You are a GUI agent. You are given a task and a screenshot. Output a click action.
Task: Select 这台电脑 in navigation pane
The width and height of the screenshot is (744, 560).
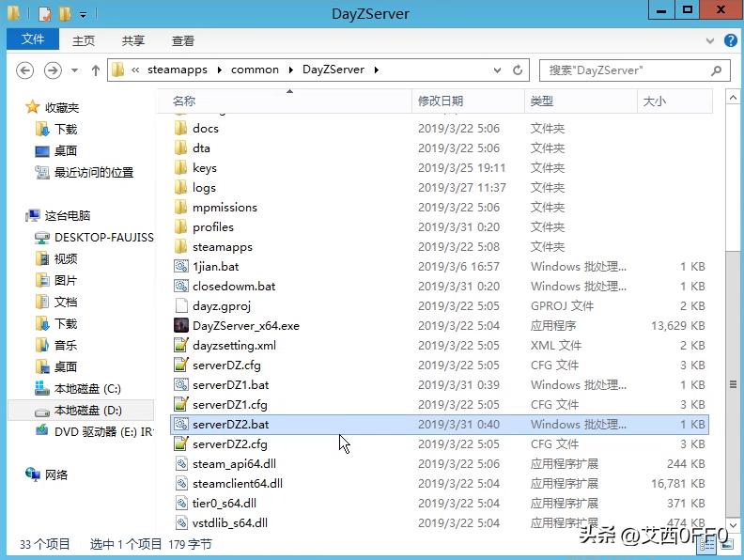point(67,215)
